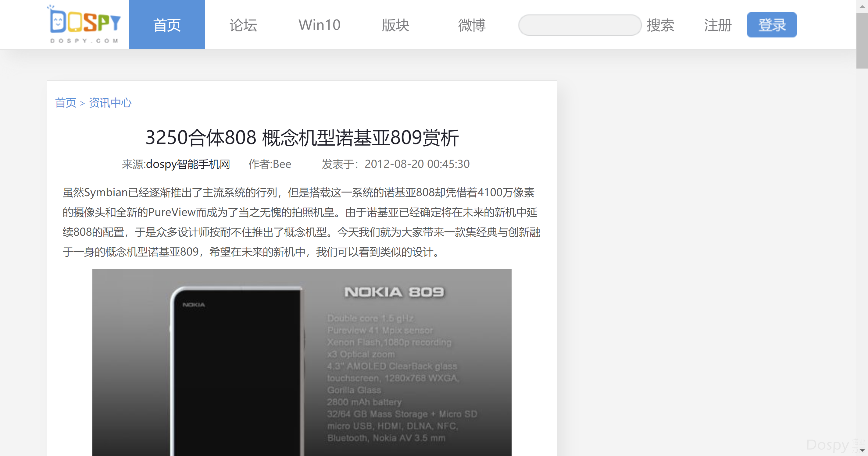Select the 版块 menu item
Viewport: 868px width, 456px height.
click(395, 25)
